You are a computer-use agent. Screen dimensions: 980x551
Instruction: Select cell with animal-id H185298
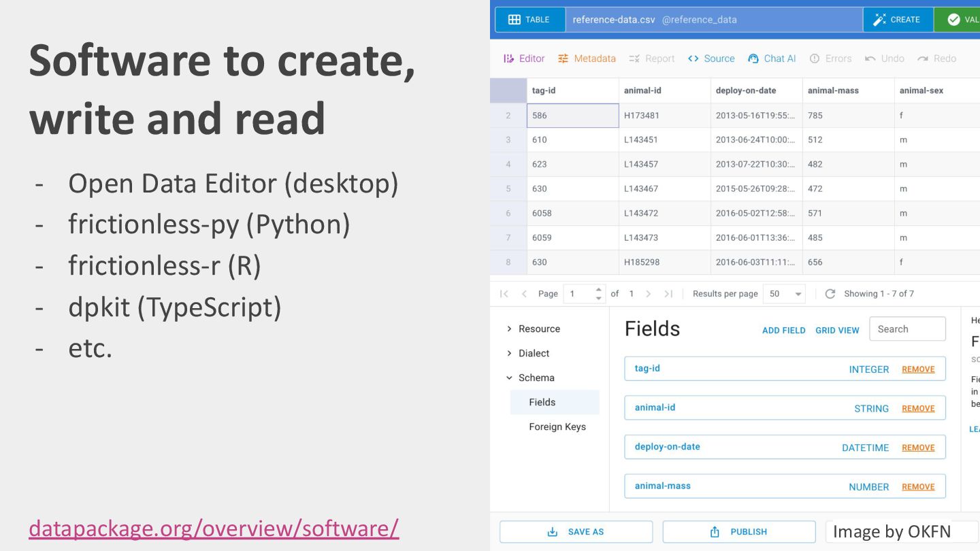tap(665, 263)
